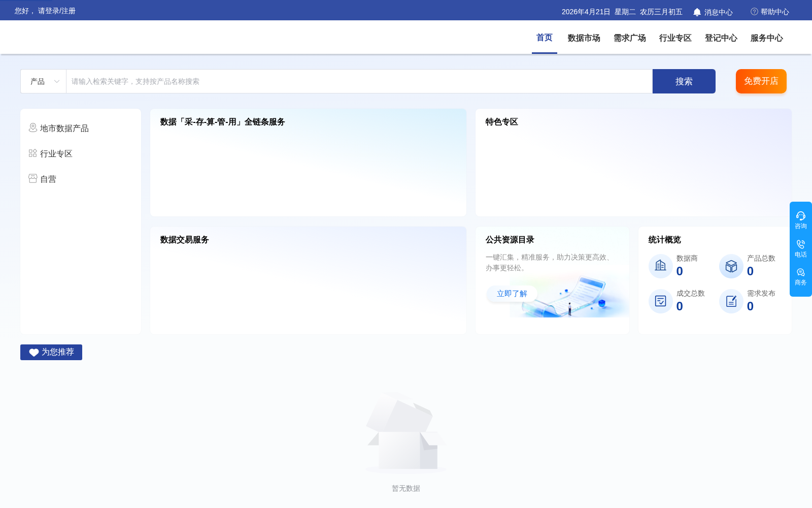The height and width of the screenshot is (508, 812).
Task: Go to the 首页 navigation tab
Action: tap(545, 38)
